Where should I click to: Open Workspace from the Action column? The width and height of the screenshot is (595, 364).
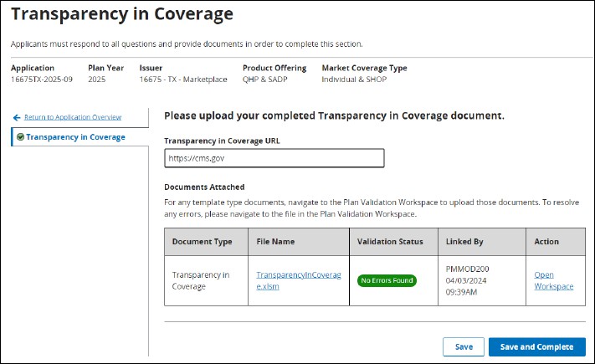553,280
